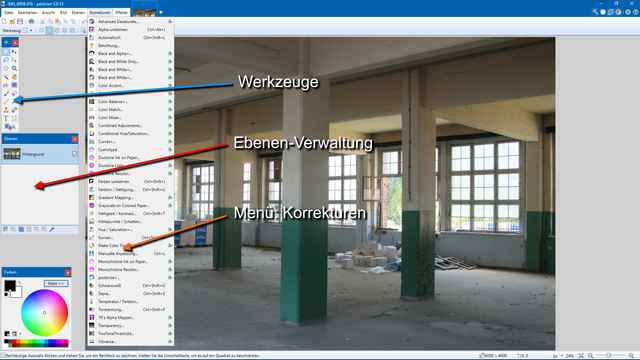Viewport: 640px width, 360px height.
Task: Click the palette color strip in Farben panel
Action: point(36,343)
